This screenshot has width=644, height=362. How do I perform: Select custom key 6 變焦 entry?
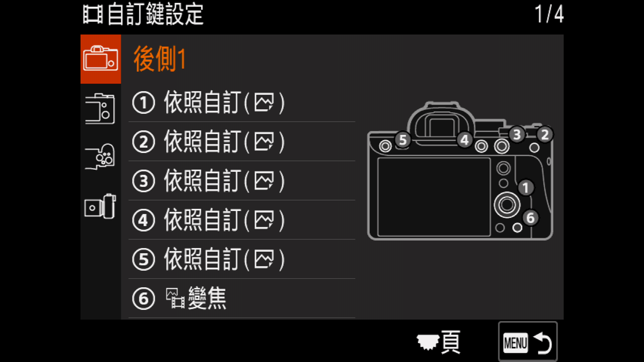click(x=242, y=298)
